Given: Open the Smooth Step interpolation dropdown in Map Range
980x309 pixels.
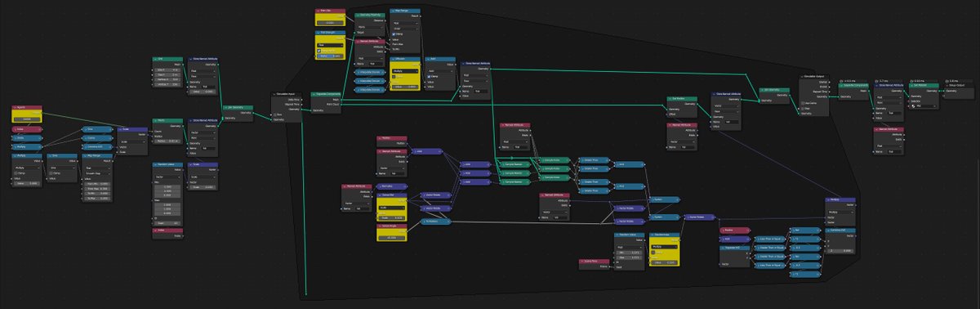Looking at the screenshot, I should [97, 173].
